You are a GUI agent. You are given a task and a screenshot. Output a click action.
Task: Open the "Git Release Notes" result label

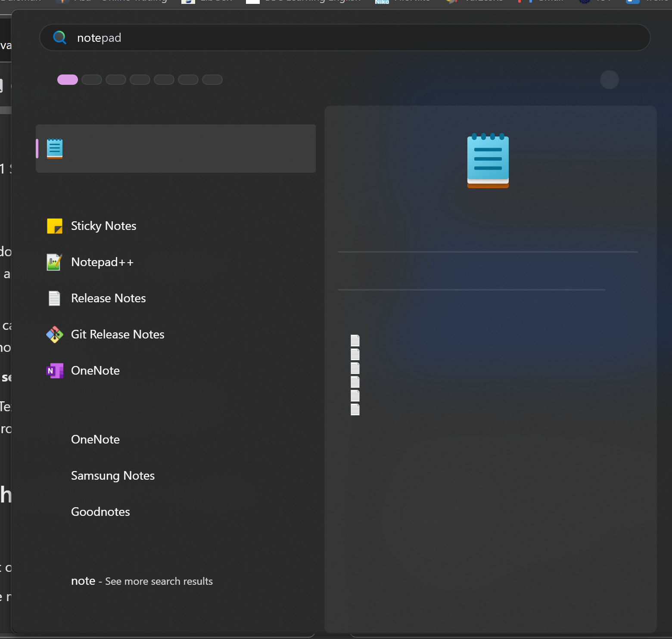pos(118,335)
